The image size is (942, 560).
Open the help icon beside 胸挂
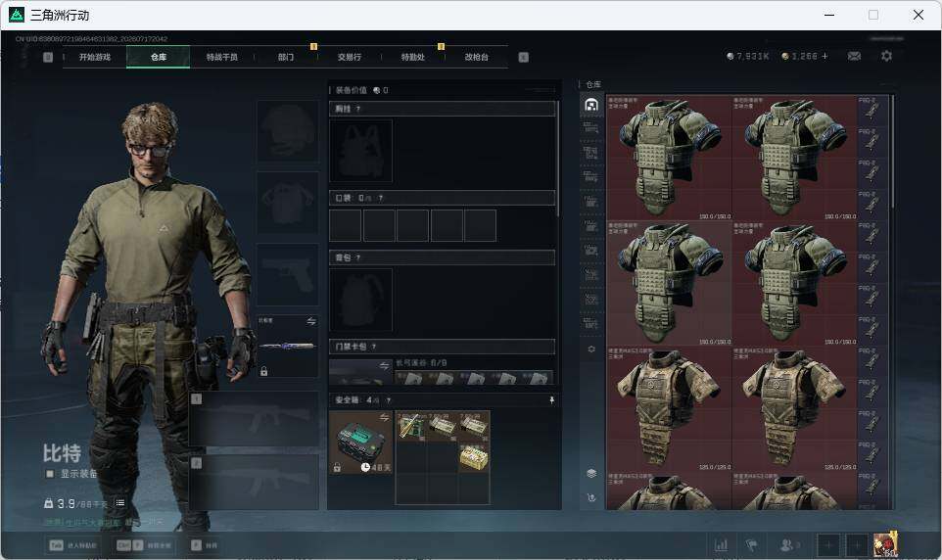[x=358, y=109]
